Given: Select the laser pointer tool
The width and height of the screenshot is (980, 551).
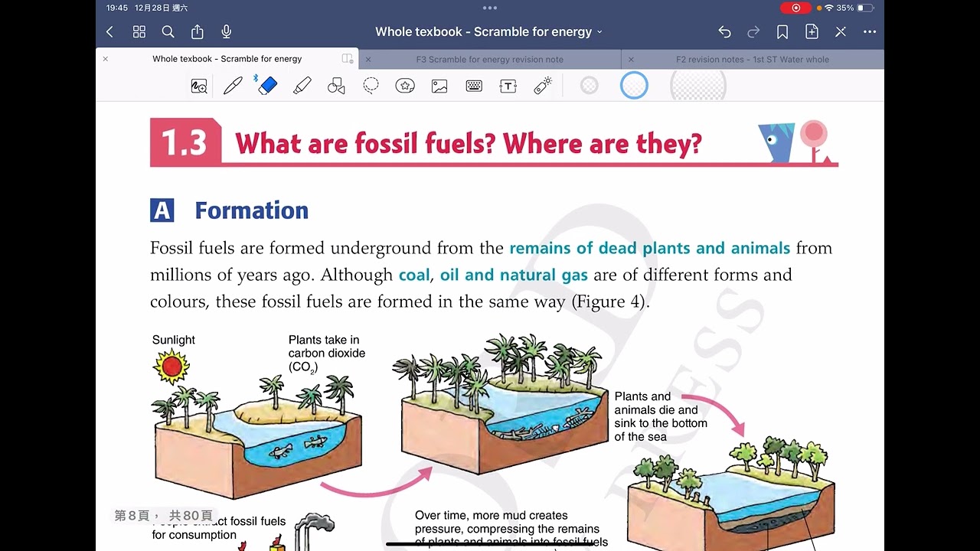Looking at the screenshot, I should coord(543,86).
